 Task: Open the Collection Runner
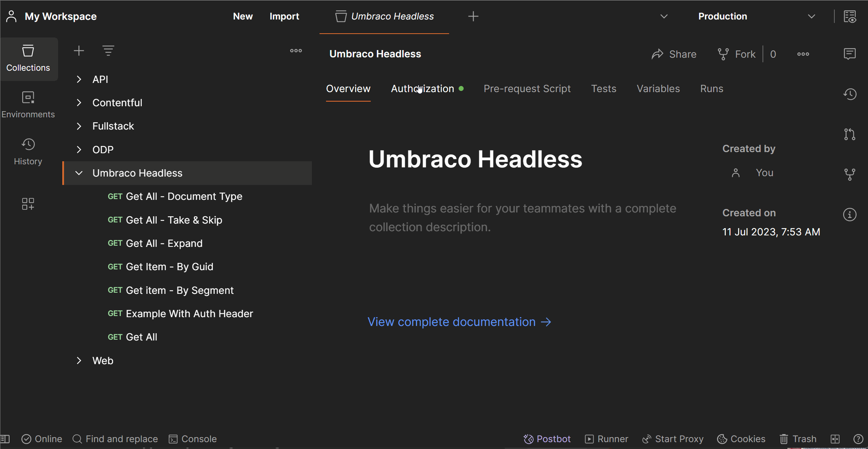tap(607, 439)
